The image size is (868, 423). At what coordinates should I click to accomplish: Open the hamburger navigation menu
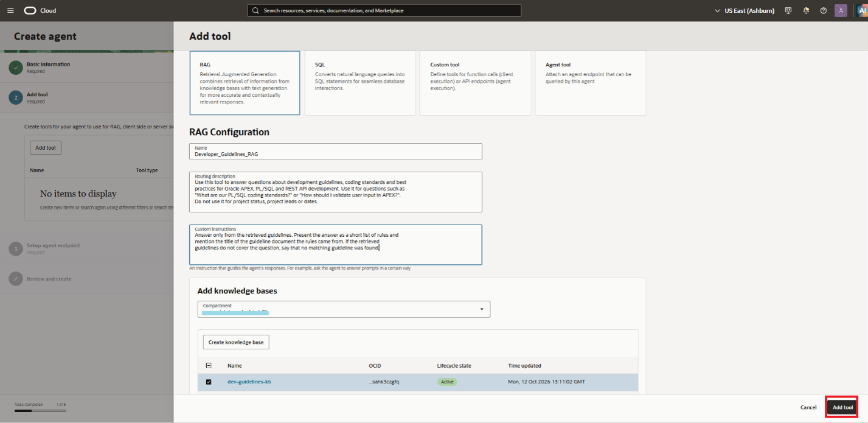coord(10,10)
